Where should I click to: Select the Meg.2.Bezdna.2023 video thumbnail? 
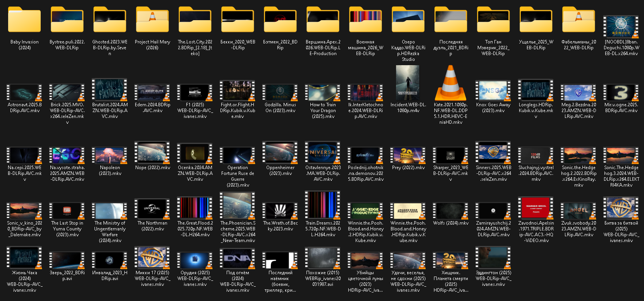coord(579,93)
